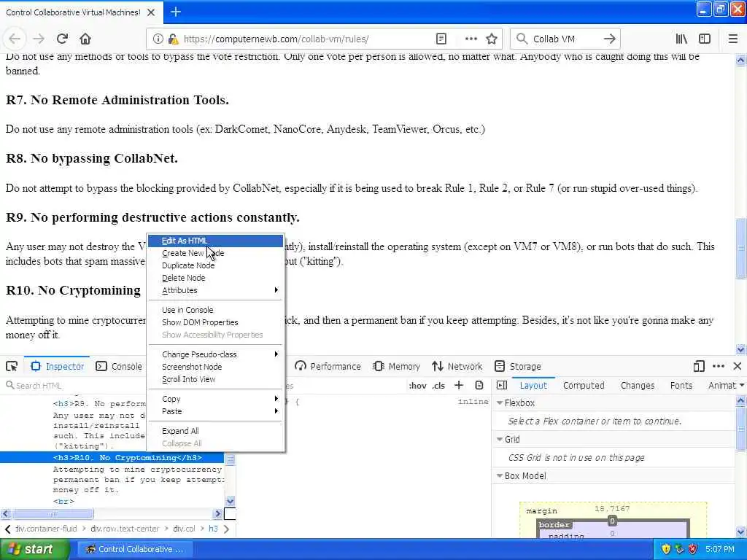Submit the Collab VM search arrow

tap(609, 39)
